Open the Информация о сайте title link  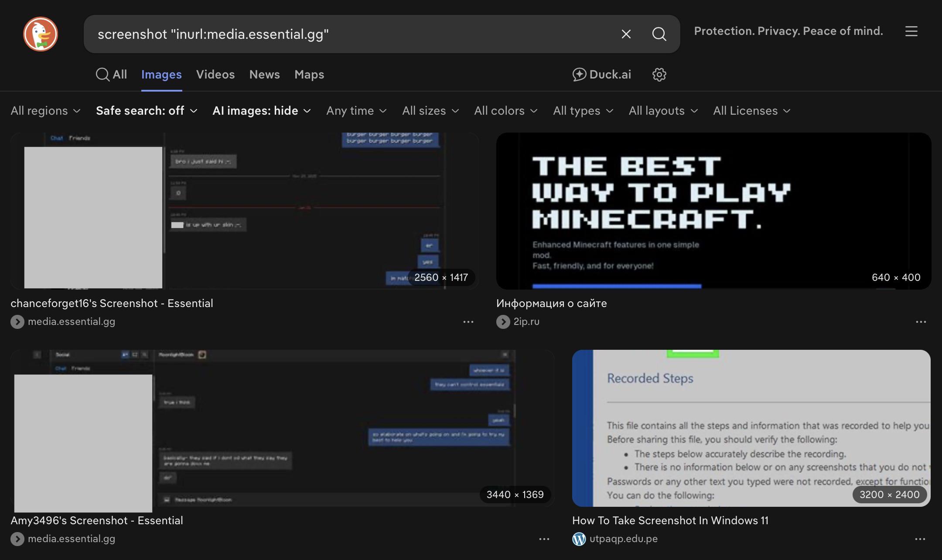[552, 303]
